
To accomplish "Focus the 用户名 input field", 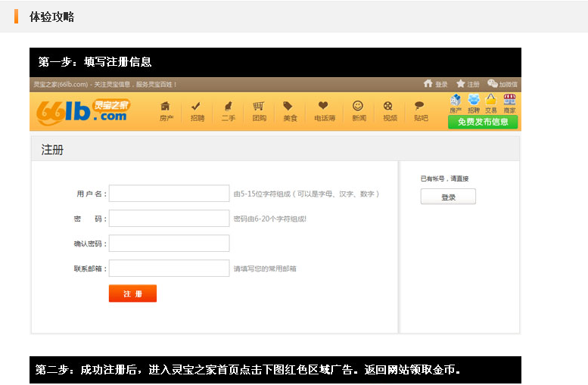I will (169, 194).
